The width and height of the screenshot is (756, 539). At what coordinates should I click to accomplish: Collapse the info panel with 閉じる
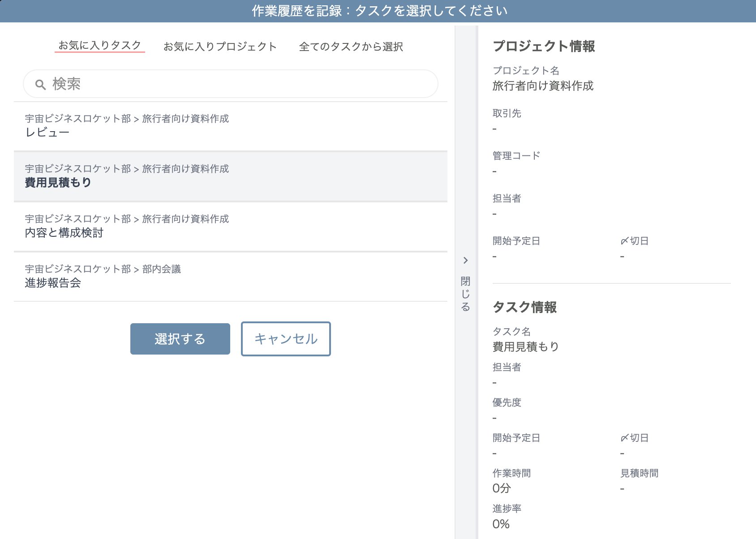(465, 293)
